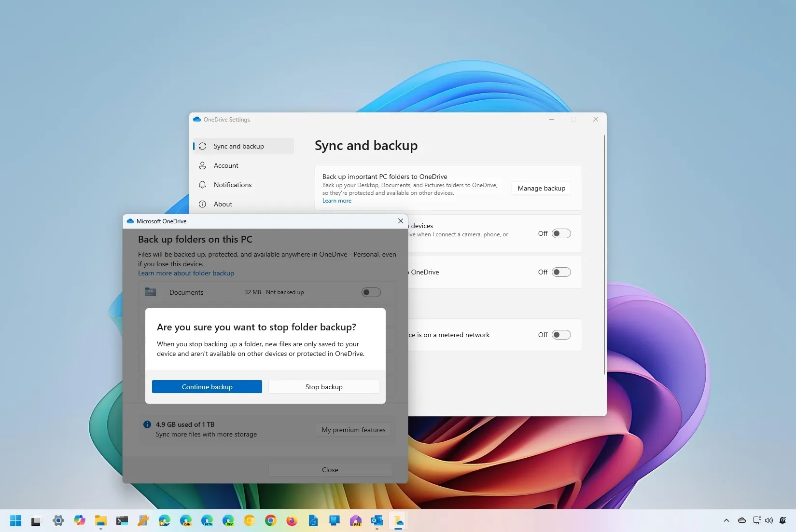This screenshot has width=796, height=532.
Task: Open the Learn more about folder backup link
Action: click(x=186, y=273)
